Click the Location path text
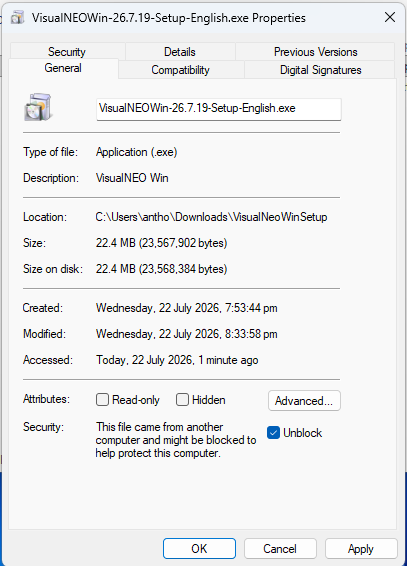This screenshot has width=407, height=566. 211,217
